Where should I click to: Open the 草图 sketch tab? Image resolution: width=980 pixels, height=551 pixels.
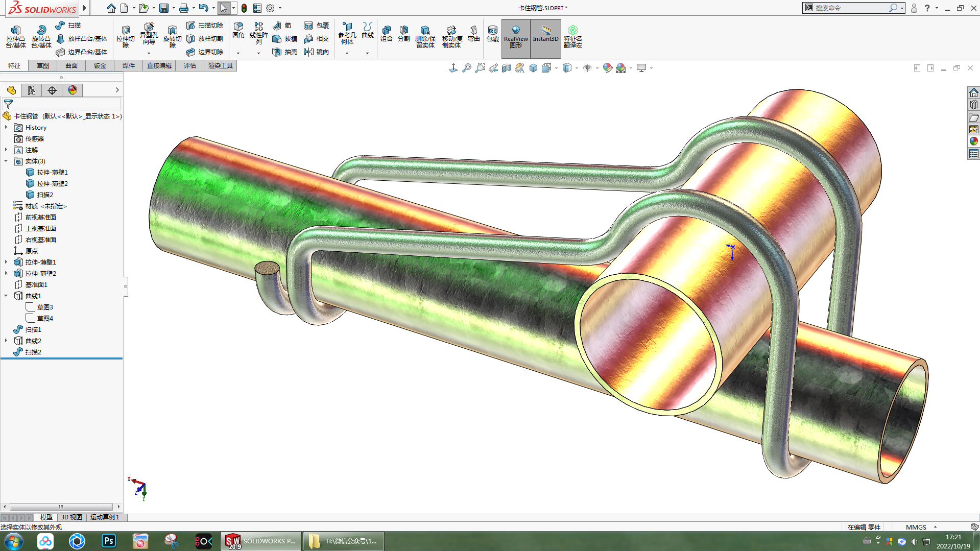pos(43,66)
